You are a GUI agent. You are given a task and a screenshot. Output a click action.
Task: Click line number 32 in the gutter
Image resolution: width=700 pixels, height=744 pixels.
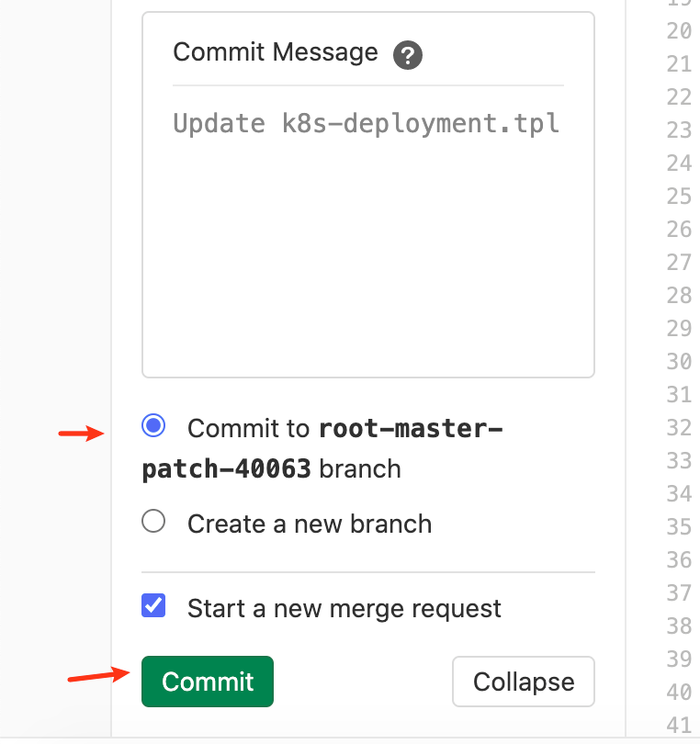[679, 428]
